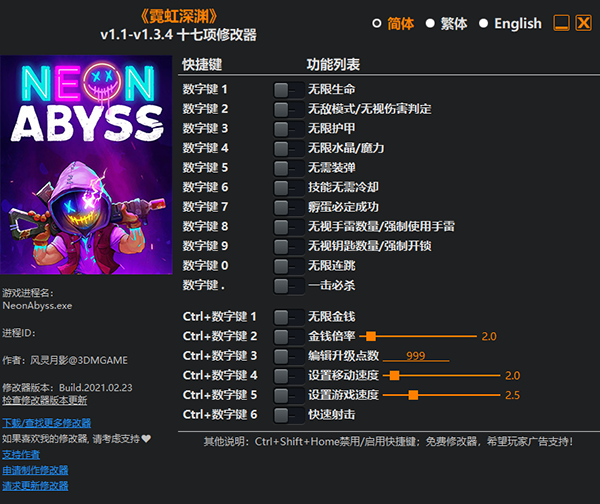Turn on 无限连跳 switch
Screen dimensions: 600x504
pyautogui.click(x=289, y=266)
